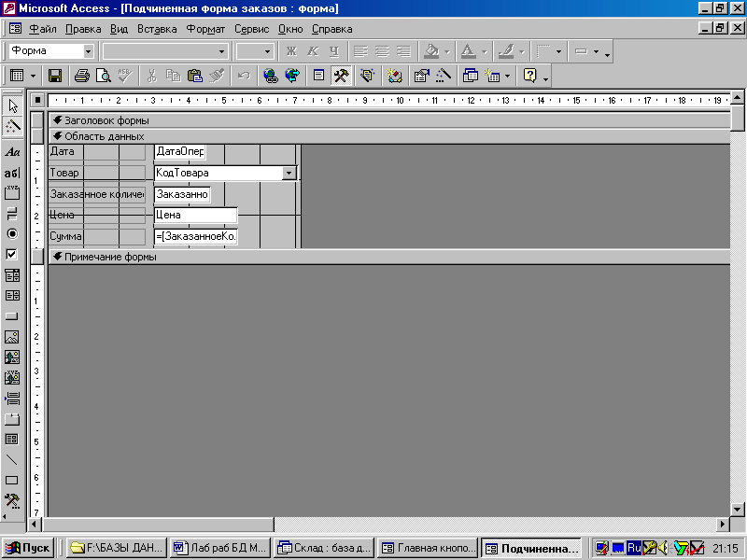747x560 pixels.
Task: Select the Rectangle tool in toolbox
Action: (x=12, y=480)
